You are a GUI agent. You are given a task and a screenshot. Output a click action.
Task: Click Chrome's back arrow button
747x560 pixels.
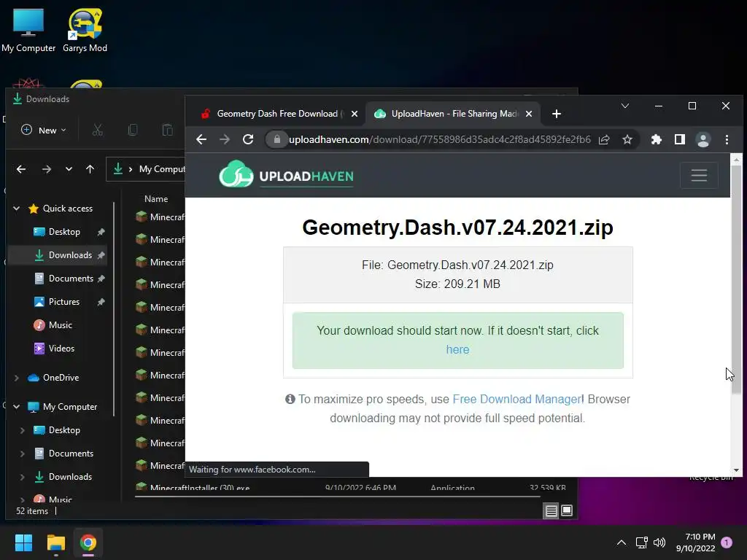pyautogui.click(x=201, y=139)
